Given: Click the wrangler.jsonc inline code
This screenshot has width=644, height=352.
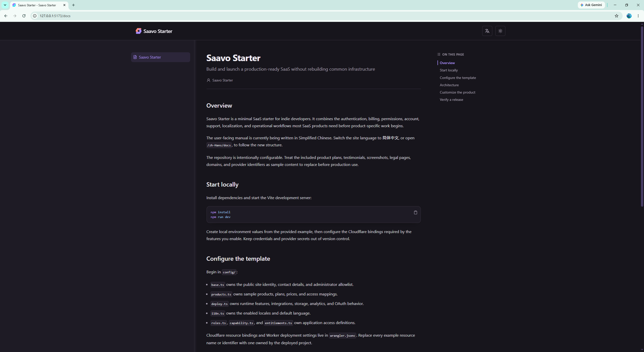Looking at the screenshot, I should click(x=342, y=335).
